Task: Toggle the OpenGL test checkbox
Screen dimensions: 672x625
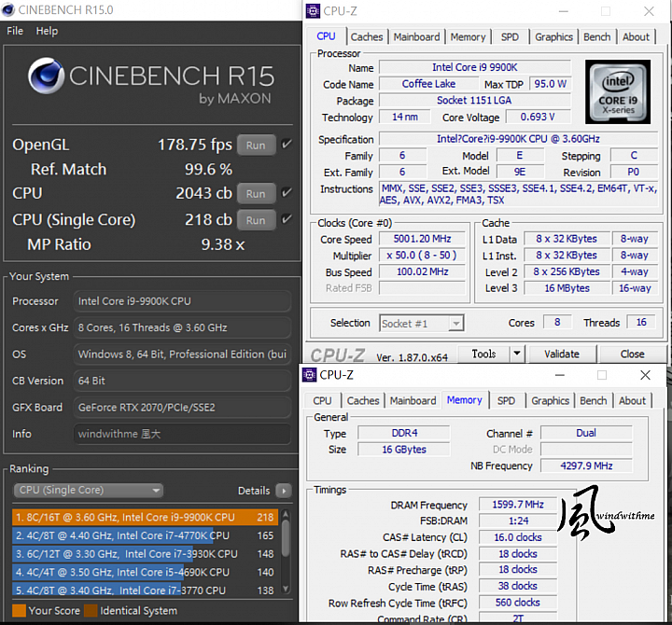Action: 287,145
